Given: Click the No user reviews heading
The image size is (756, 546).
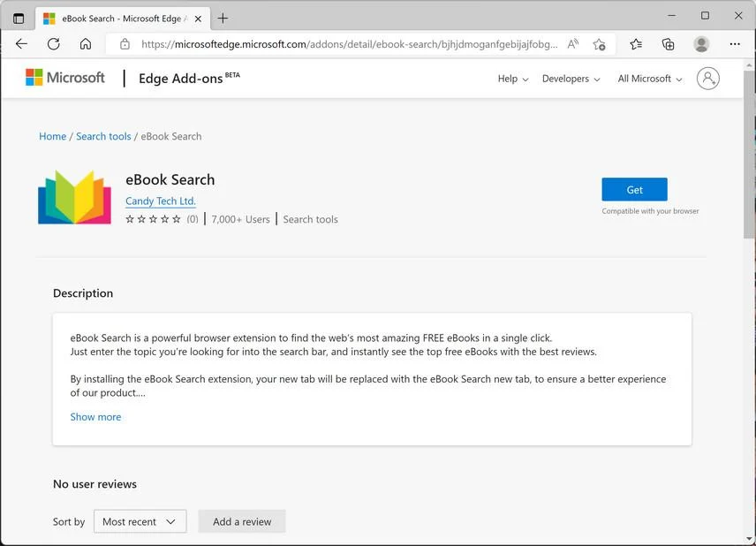Looking at the screenshot, I should click(95, 484).
